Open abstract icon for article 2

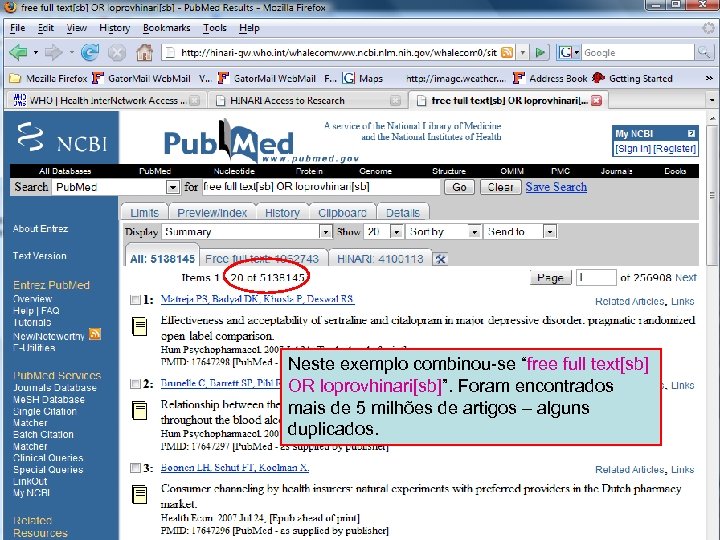point(140,410)
